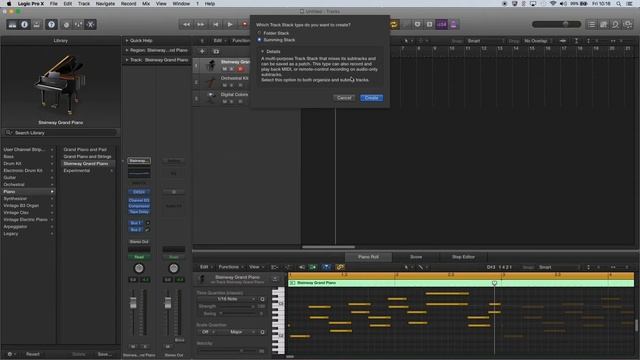
Task: Choose the Grand Piano and Pad patch
Action: (x=85, y=149)
